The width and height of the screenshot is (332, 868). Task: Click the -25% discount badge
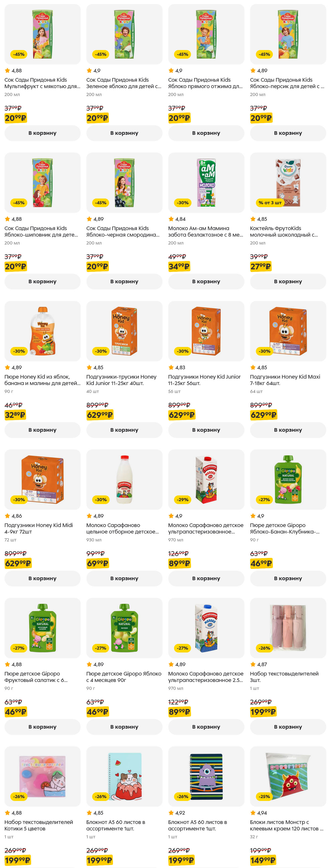click(x=264, y=797)
